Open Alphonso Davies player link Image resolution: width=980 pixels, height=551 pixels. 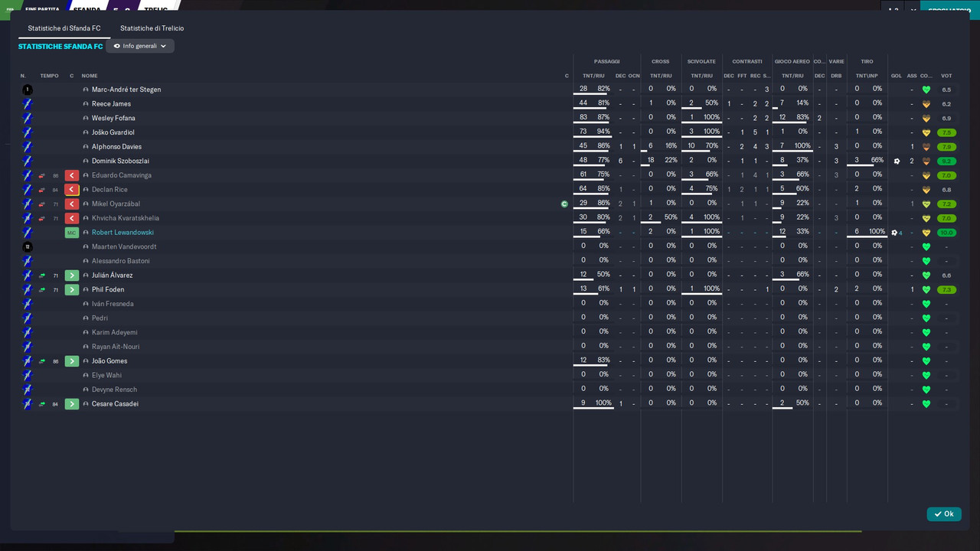(x=116, y=147)
